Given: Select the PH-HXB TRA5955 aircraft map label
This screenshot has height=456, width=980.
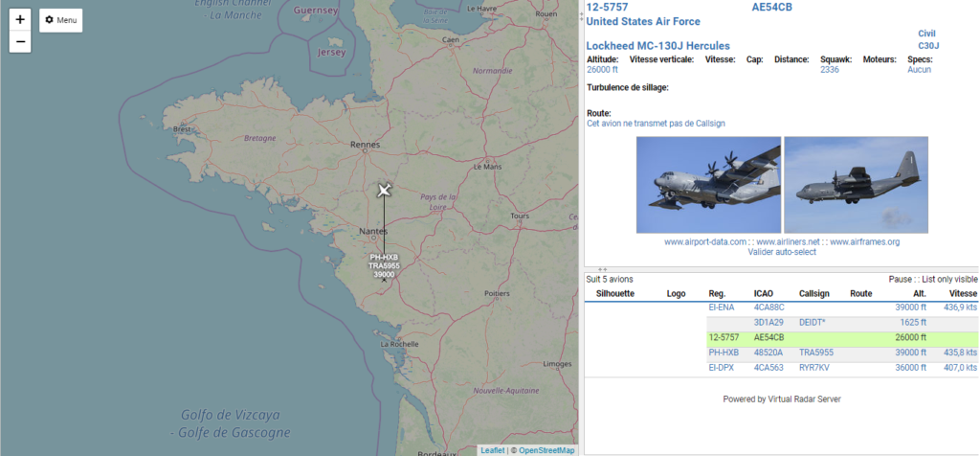Looking at the screenshot, I should 384,266.
